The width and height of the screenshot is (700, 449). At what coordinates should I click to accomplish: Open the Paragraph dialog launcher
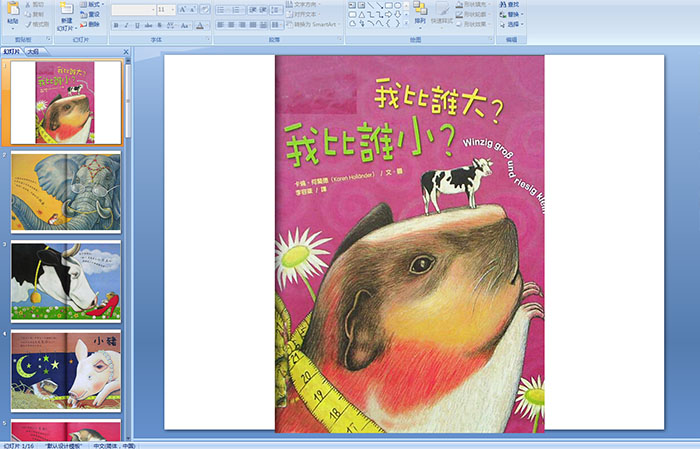coord(340,39)
